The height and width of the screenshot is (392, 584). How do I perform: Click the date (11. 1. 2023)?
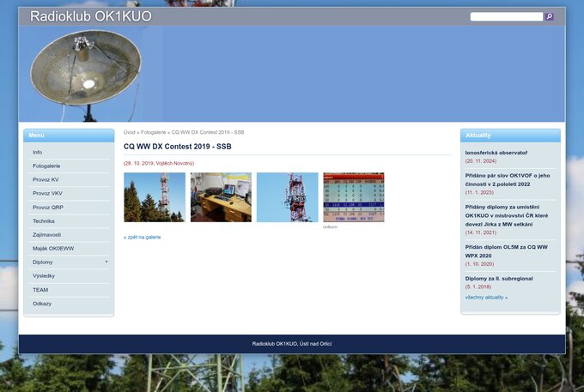[x=479, y=192]
